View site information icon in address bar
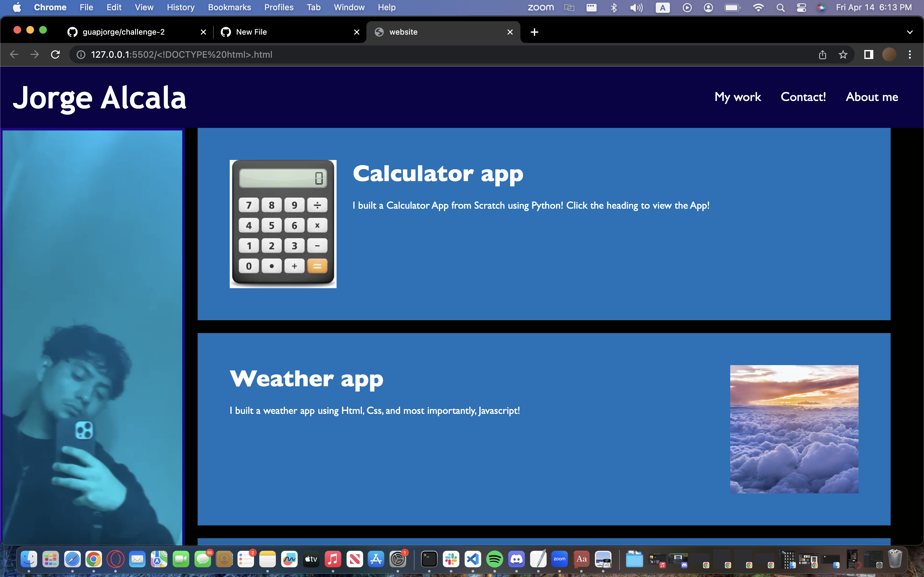924x577 pixels. click(x=81, y=54)
